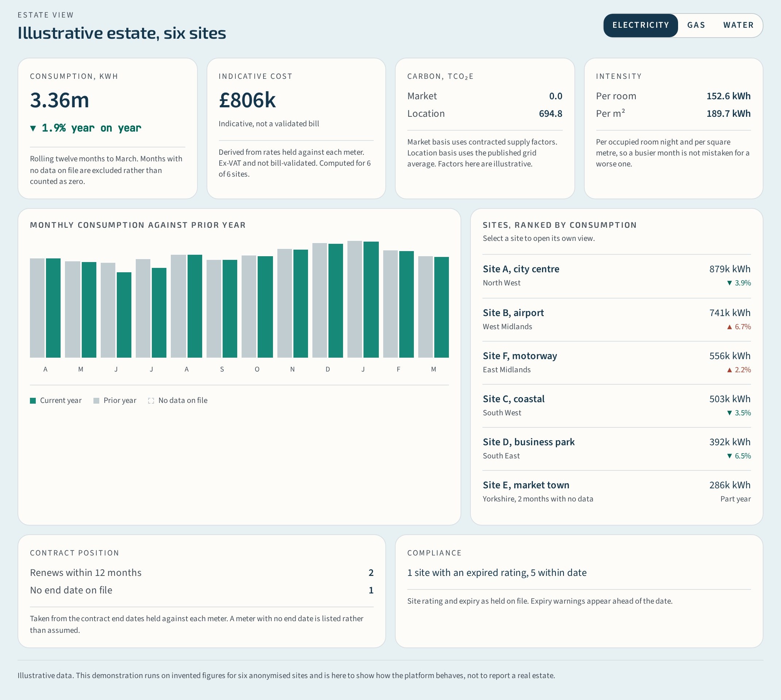Click the Indicative, not a validated bill note
This screenshot has width=781, height=700.
tap(269, 124)
